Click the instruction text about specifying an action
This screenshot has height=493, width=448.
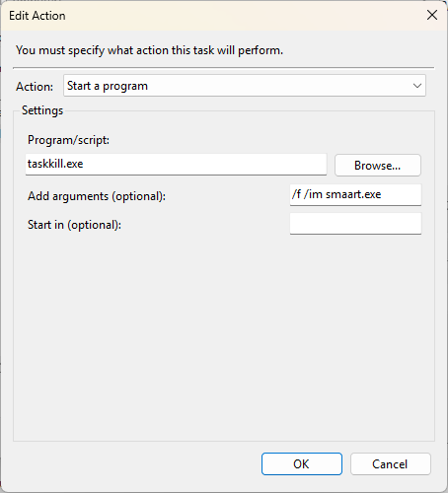149,50
